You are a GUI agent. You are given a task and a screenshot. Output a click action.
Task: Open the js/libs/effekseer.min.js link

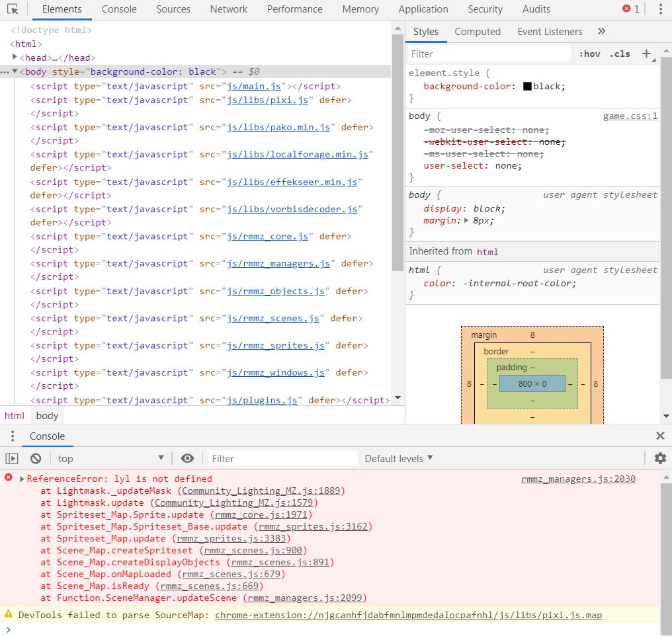(292, 182)
